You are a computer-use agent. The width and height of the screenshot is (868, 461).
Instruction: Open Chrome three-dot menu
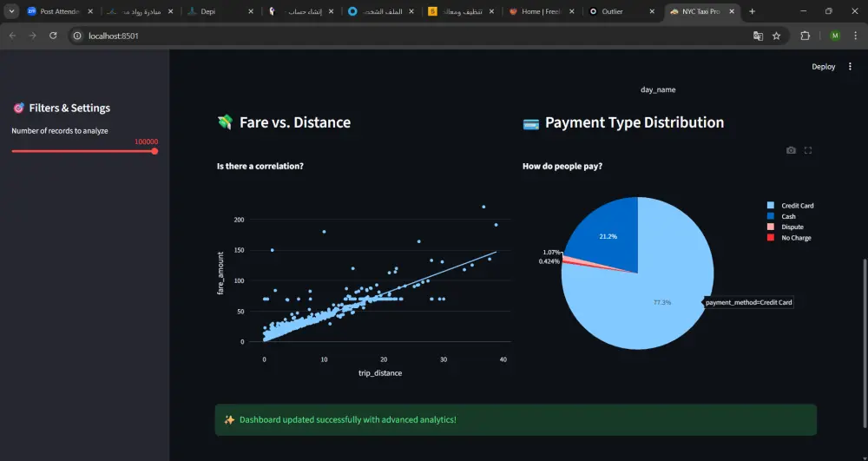coord(855,36)
